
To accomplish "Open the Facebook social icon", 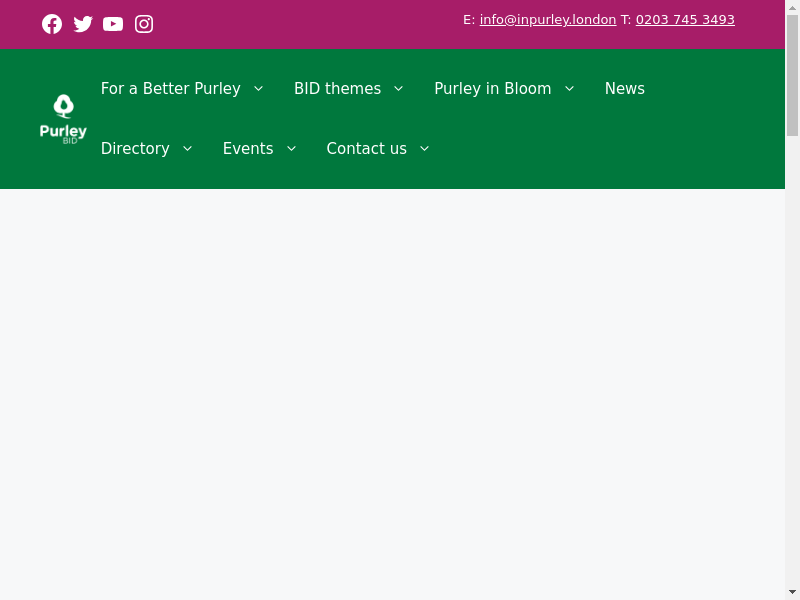I will [x=52, y=24].
